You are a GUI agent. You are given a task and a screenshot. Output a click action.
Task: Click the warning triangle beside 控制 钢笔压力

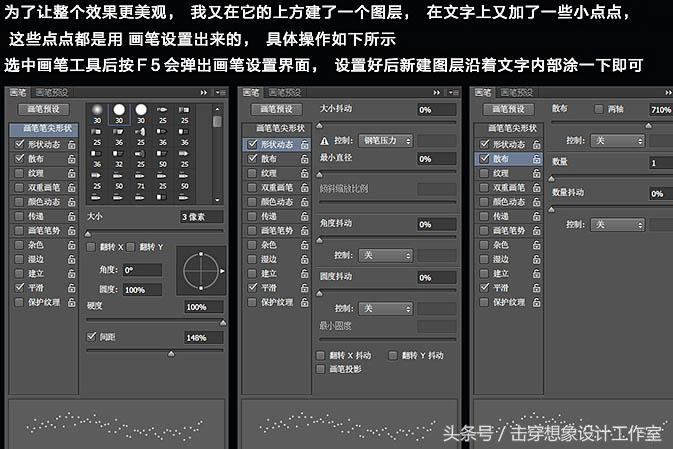tap(324, 141)
